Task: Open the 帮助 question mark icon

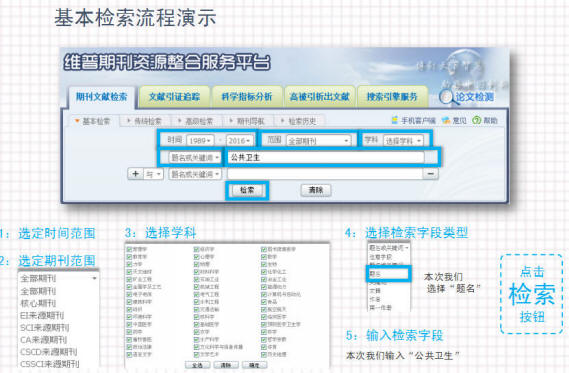Action: (x=476, y=120)
